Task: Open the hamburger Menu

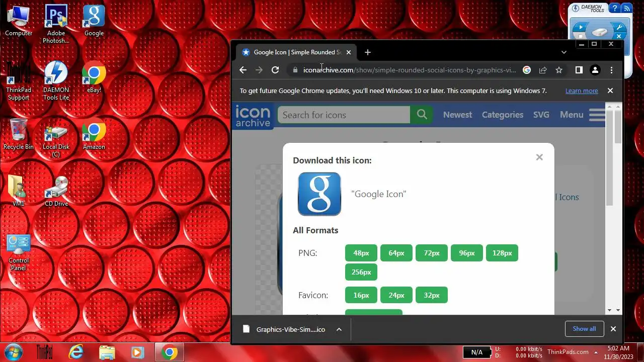Action: point(583,115)
